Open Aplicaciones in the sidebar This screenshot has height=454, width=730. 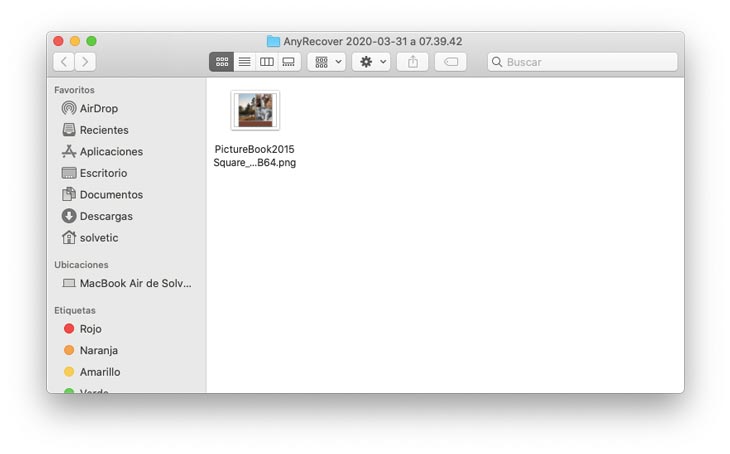126,151
